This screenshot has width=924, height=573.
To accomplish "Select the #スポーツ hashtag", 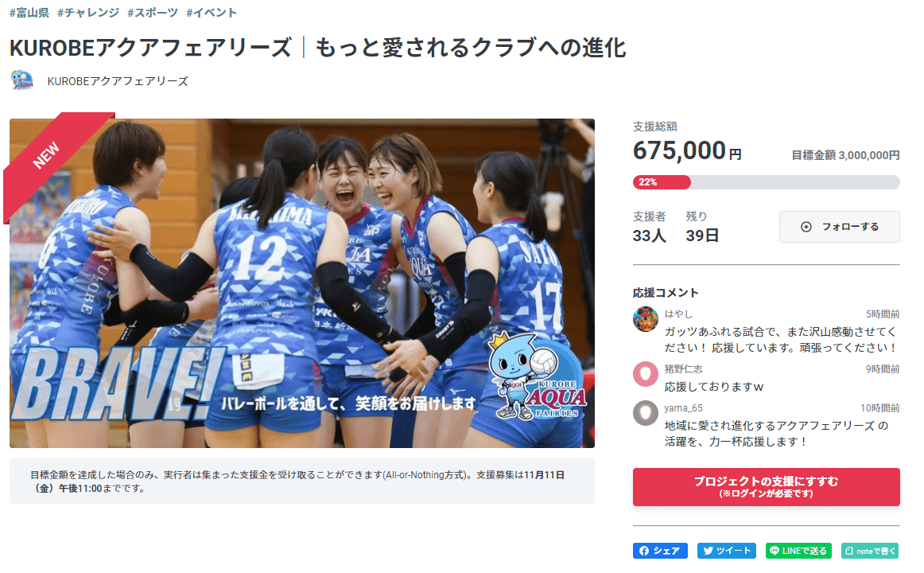I will click(153, 13).
